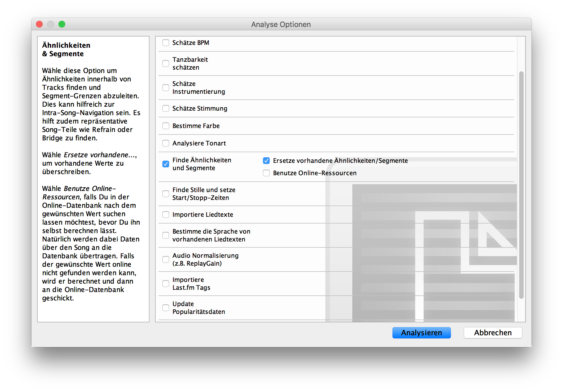Enable the Schätze BPM checkbox
The height and width of the screenshot is (392, 563).
(x=166, y=43)
